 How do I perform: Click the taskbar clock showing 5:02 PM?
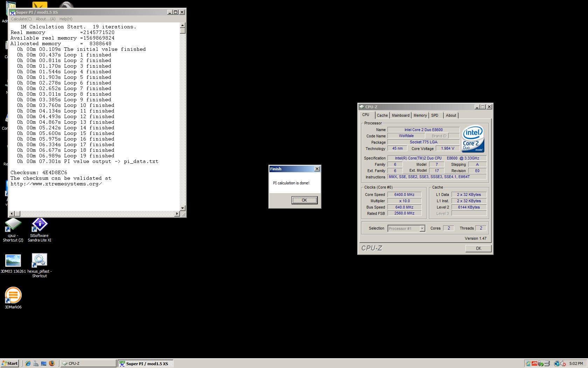click(576, 363)
